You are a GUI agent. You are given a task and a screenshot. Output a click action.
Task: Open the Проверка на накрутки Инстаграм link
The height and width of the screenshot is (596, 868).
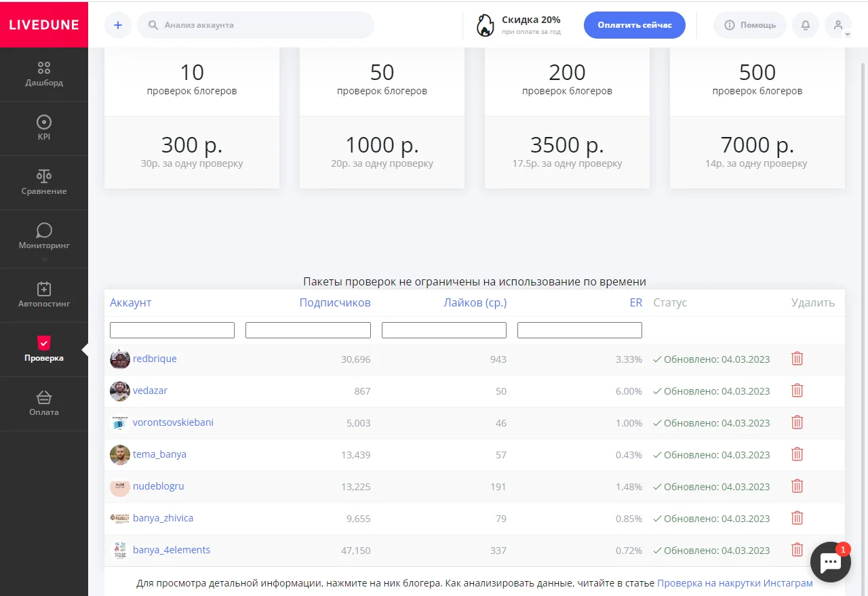[x=734, y=583]
